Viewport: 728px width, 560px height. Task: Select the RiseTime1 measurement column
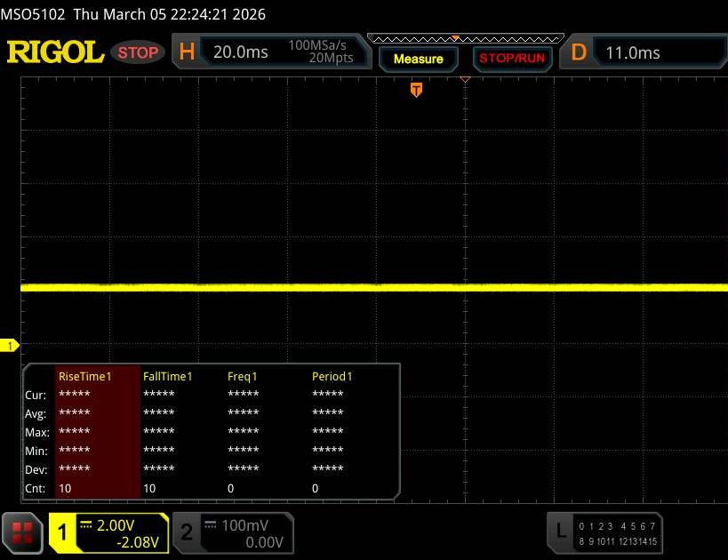click(x=84, y=376)
